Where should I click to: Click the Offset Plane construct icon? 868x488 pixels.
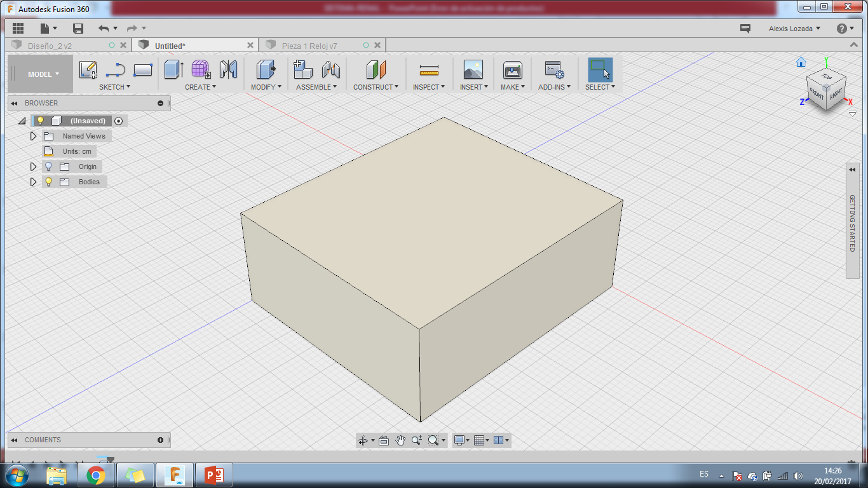[376, 69]
